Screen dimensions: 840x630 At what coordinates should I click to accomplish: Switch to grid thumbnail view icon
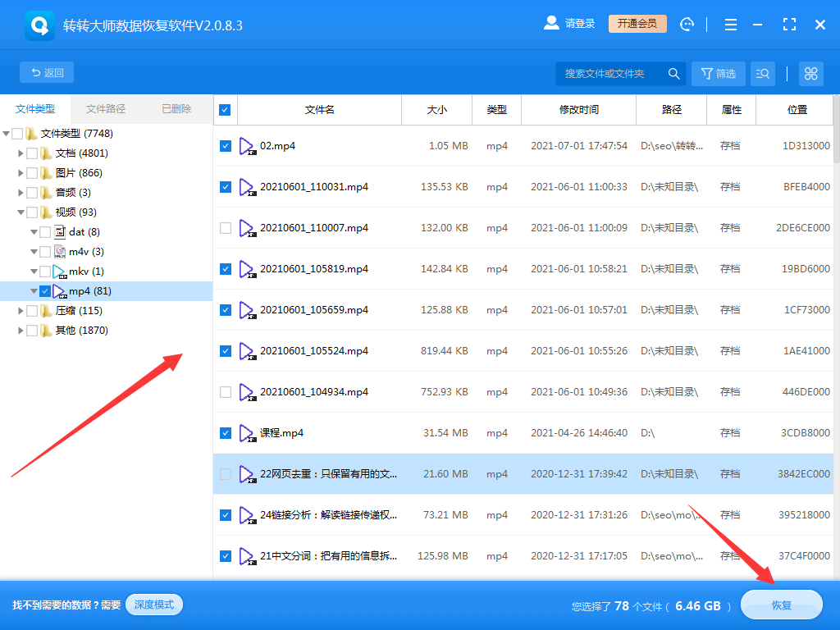click(x=811, y=73)
